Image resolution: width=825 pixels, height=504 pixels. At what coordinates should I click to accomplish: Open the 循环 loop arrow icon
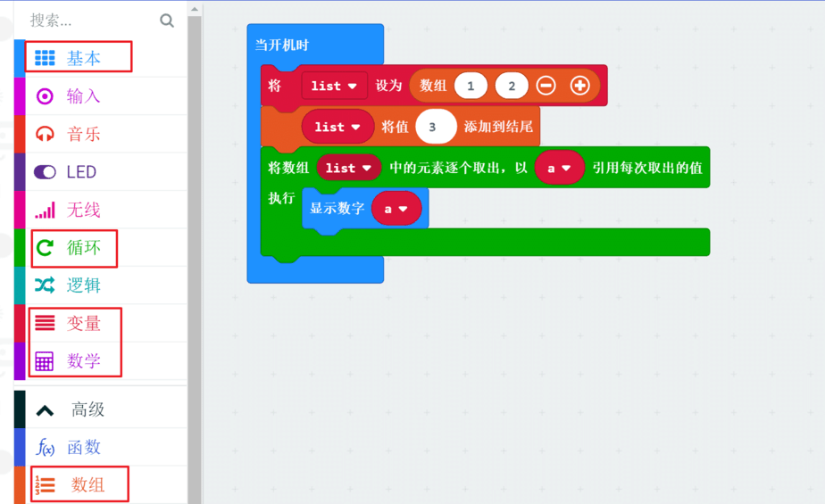point(45,248)
